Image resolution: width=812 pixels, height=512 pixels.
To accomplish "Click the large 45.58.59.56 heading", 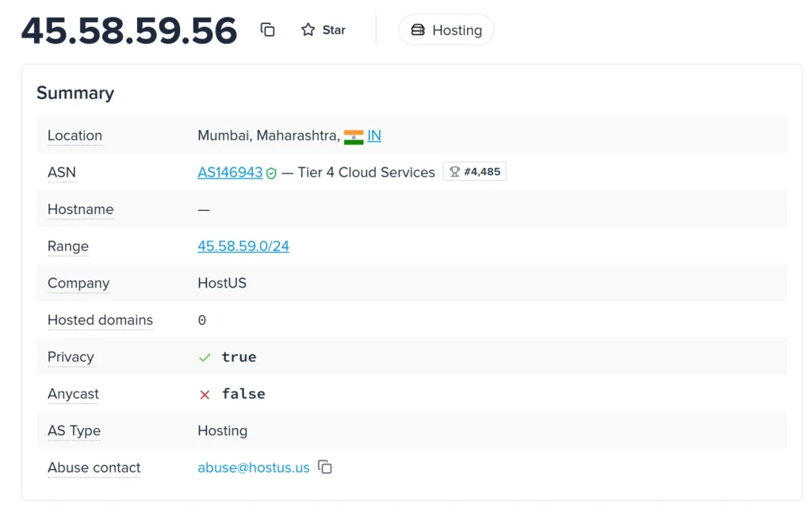I will (x=129, y=31).
